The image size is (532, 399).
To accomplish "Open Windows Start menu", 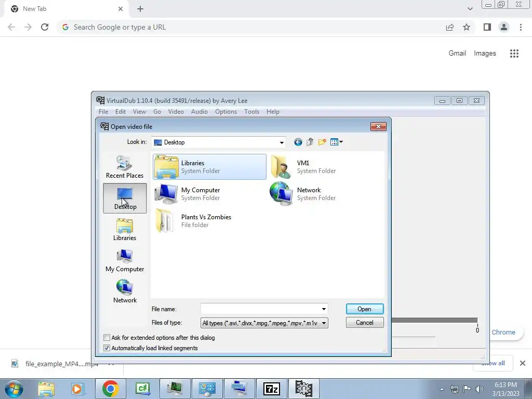I will [x=14, y=389].
